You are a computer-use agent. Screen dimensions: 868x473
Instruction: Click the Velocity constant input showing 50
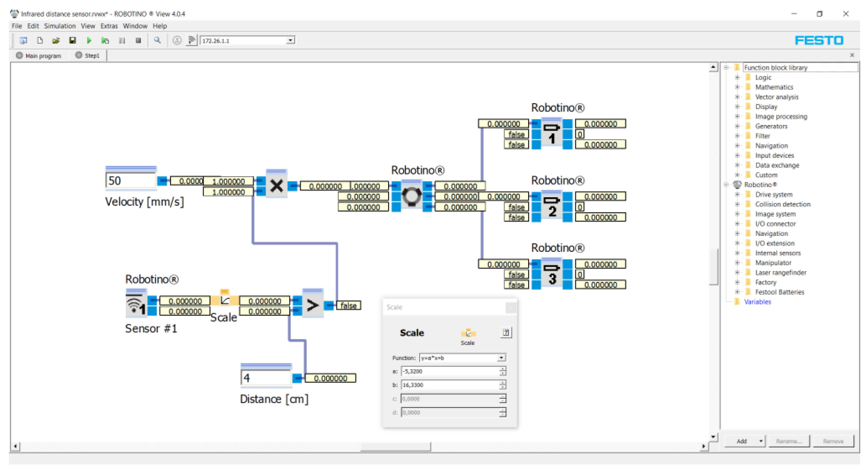tap(130, 181)
